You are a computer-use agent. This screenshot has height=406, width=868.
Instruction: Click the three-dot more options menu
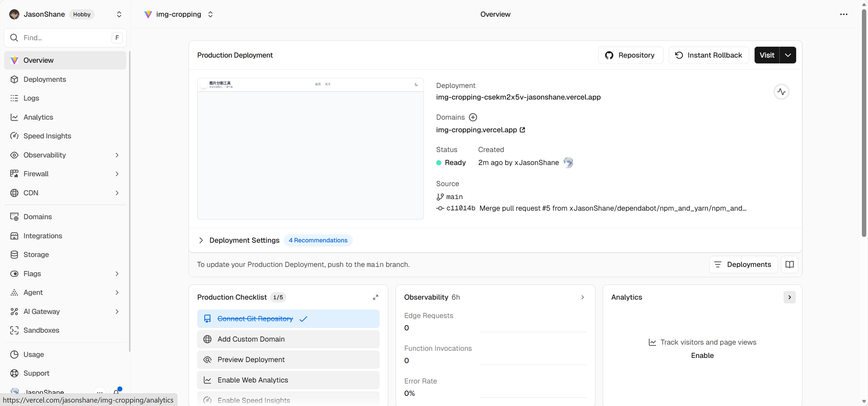[843, 14]
